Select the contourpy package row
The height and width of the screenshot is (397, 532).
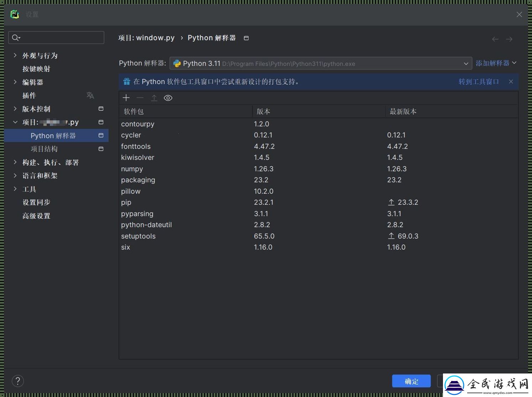pos(319,124)
